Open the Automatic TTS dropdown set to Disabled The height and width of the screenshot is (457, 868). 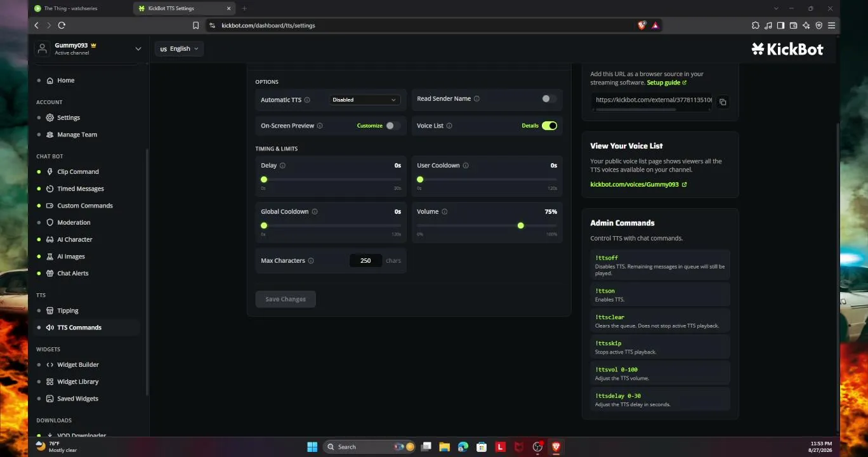[x=364, y=100]
